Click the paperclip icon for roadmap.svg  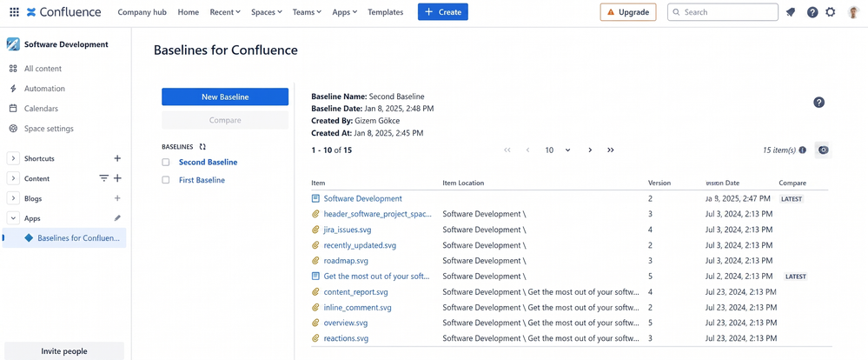click(x=315, y=260)
